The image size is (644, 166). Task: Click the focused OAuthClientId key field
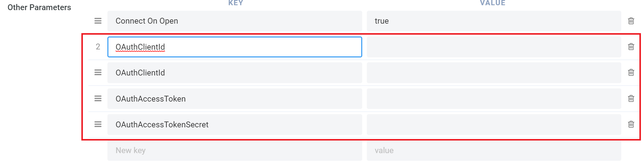tap(235, 47)
